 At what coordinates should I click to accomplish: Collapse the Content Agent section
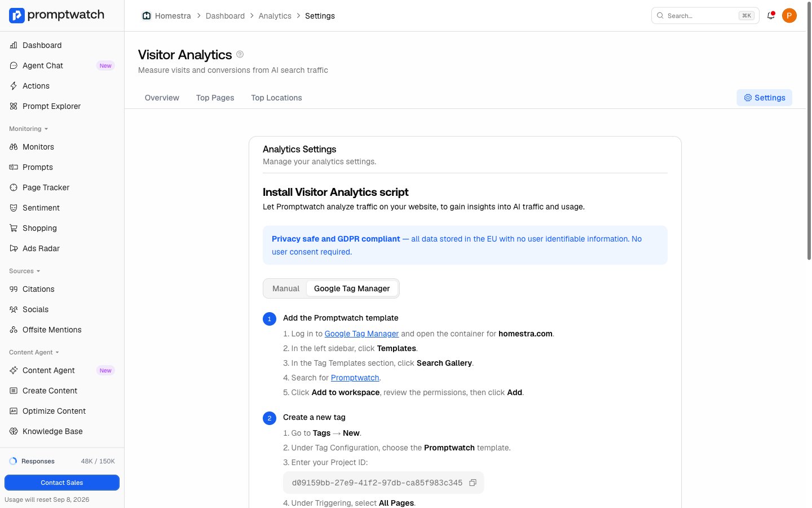pyautogui.click(x=34, y=352)
